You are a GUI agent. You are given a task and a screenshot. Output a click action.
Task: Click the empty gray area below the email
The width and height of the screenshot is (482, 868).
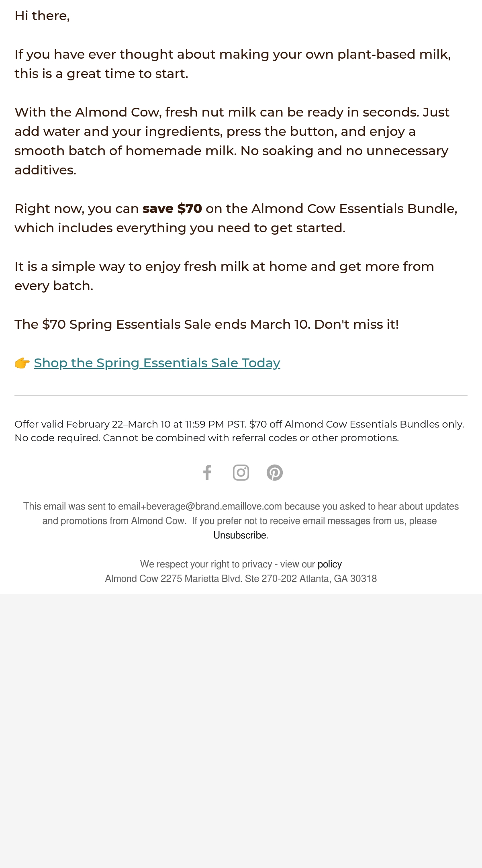(241, 731)
